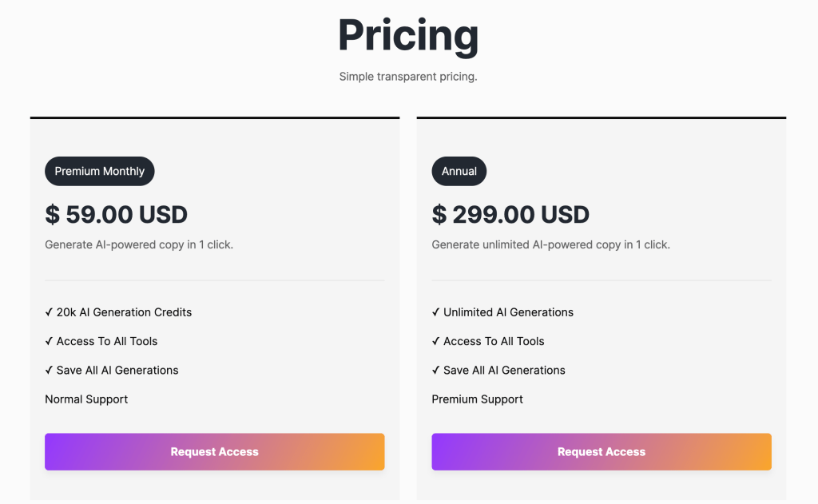Click the 'Simple transparent pricing.' subtitle
Screen dimensions: 818x504
(408, 77)
